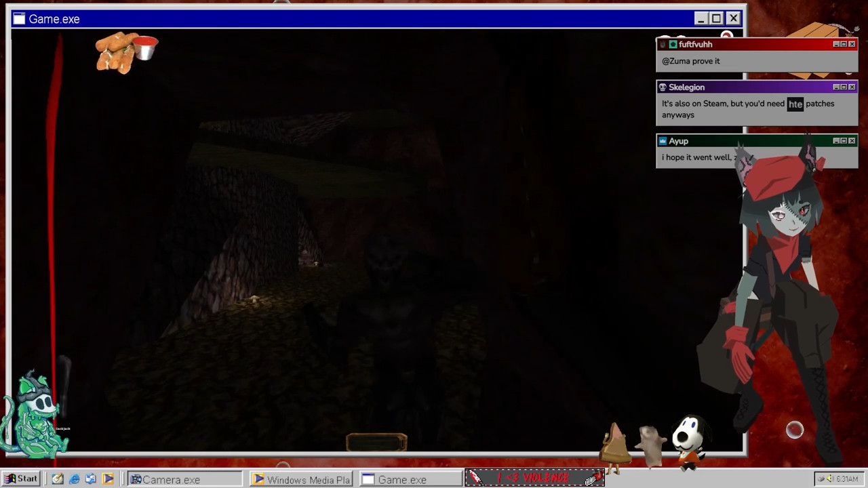Switch to Windows Media Player taskbar button
The height and width of the screenshot is (488, 868).
pyautogui.click(x=301, y=479)
